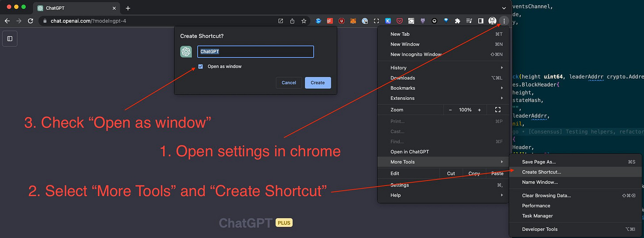Choose Clear Browsing Data option

coord(575,196)
